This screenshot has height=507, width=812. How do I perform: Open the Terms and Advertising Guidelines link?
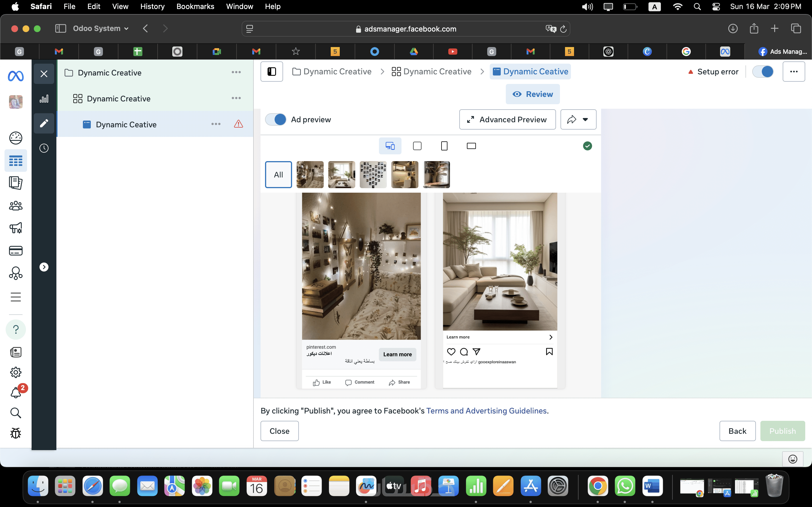(x=486, y=411)
